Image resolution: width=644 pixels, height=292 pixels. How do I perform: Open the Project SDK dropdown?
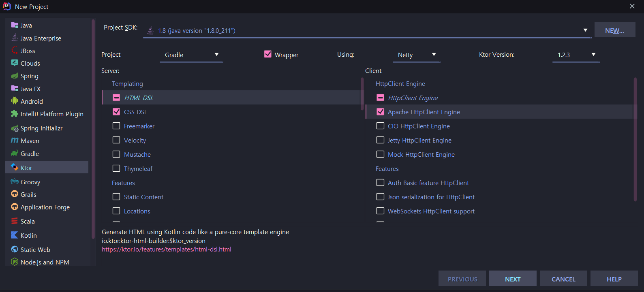pos(367,30)
